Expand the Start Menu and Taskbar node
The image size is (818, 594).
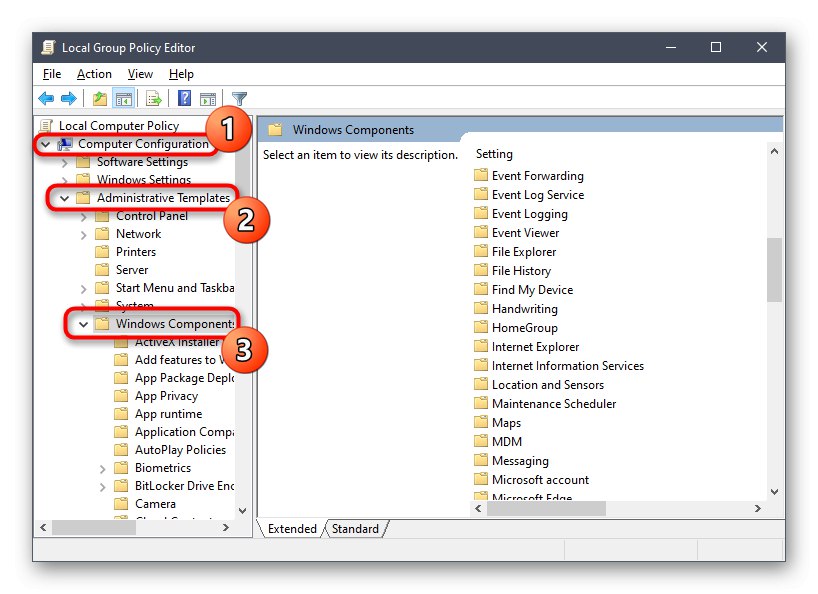tap(83, 288)
